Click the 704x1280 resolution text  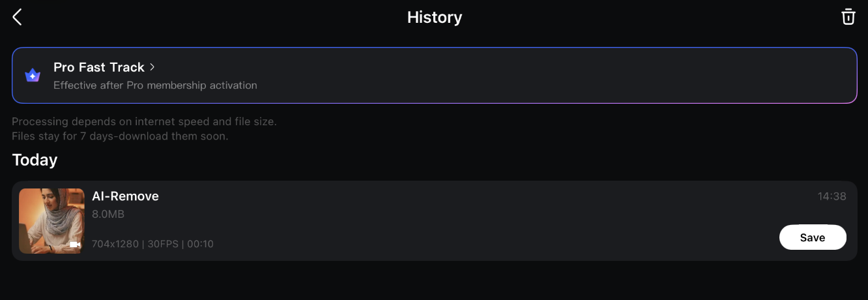click(115, 244)
